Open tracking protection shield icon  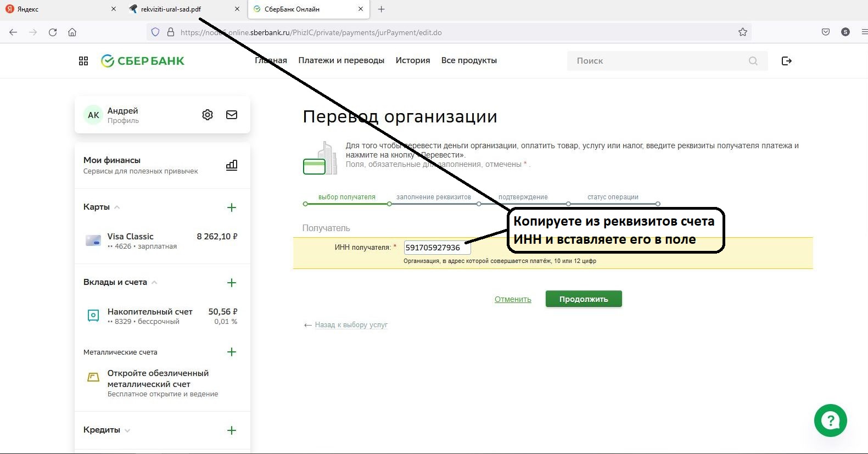[155, 32]
